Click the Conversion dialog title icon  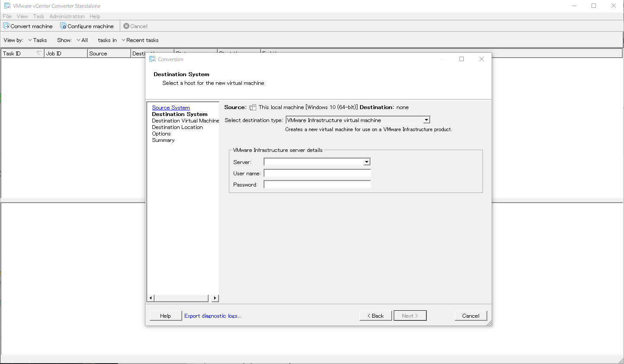(x=152, y=59)
